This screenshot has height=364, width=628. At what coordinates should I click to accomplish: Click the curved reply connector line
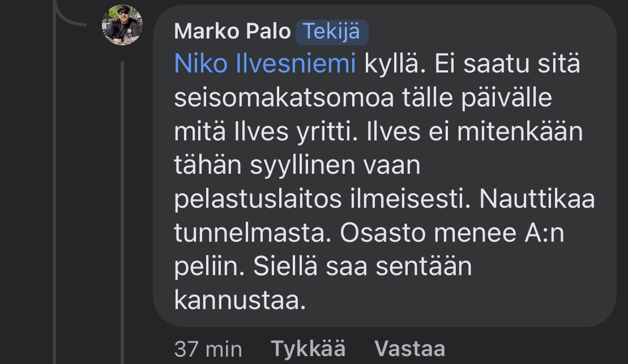click(71, 17)
